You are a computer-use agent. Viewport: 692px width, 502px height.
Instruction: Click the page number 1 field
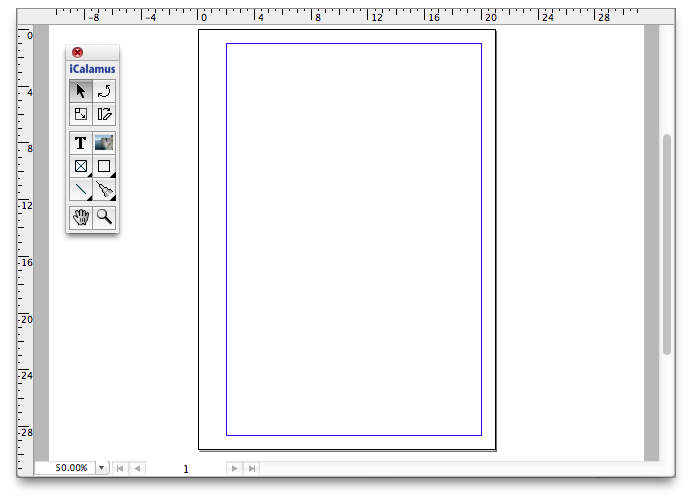point(186,469)
